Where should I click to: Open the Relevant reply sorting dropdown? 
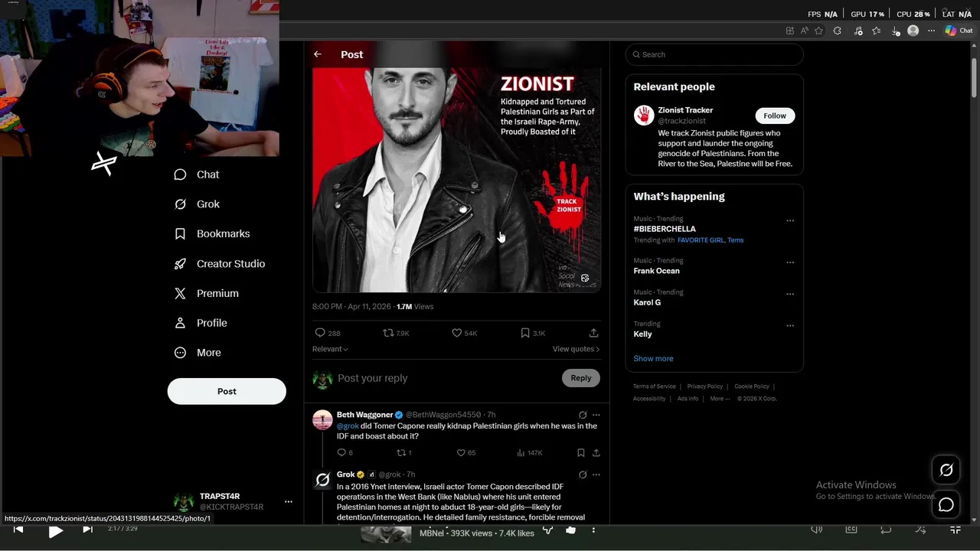330,349
